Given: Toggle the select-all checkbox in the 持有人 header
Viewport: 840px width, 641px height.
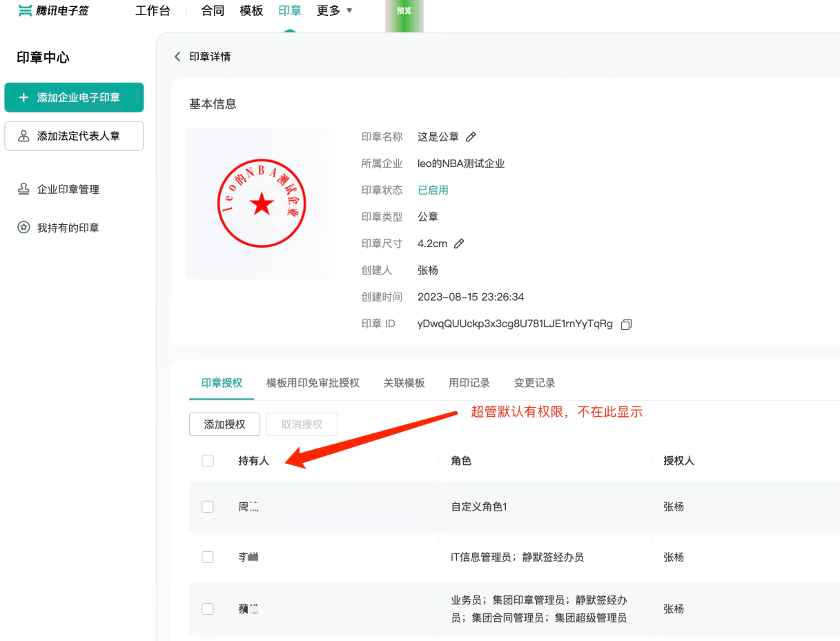Looking at the screenshot, I should point(208,460).
